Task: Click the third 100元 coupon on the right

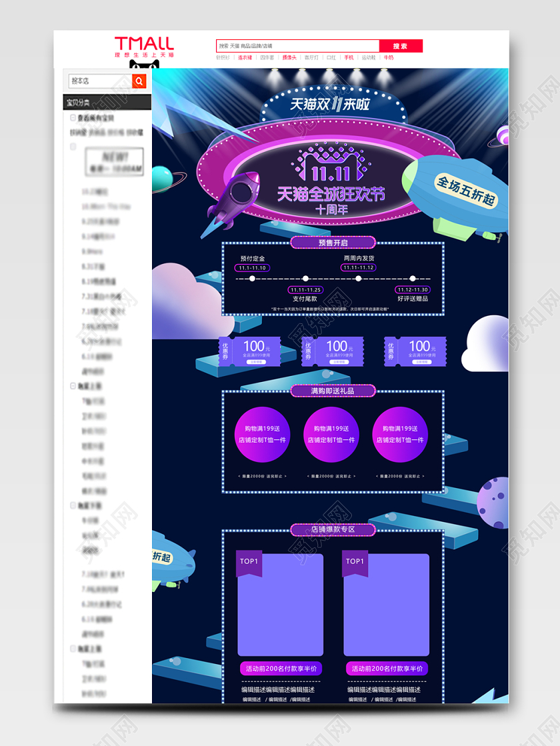Action: [415, 351]
